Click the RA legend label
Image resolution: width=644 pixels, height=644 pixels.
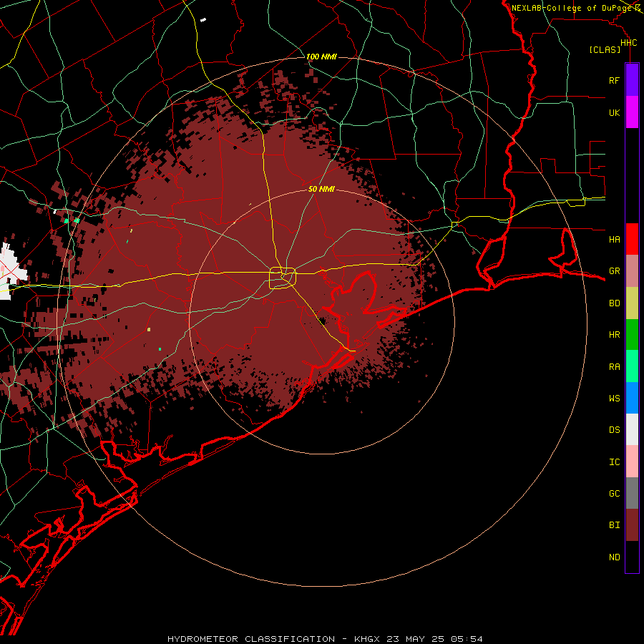tap(614, 367)
